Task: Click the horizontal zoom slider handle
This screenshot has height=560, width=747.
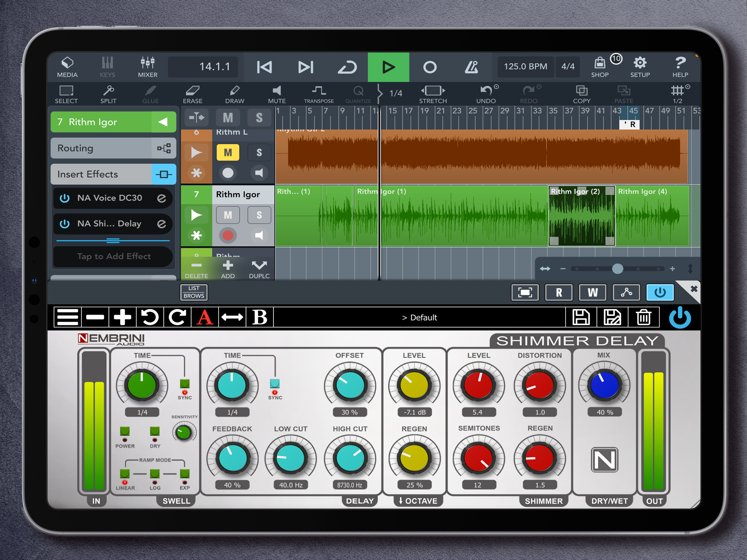Action: [617, 269]
